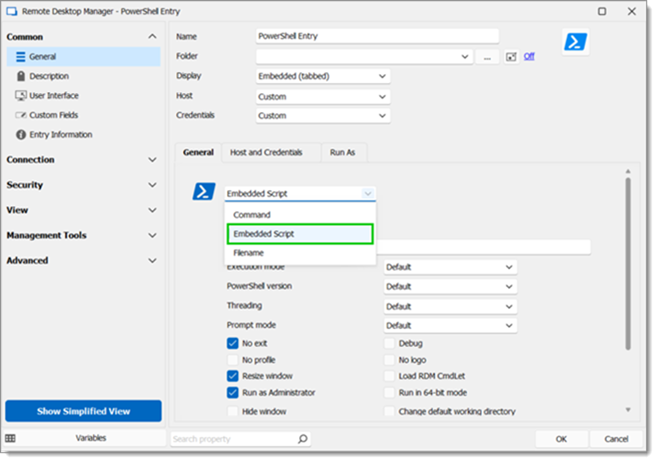Click the PowerShell icon beside Embedded Script combo
657x463 pixels.
point(204,191)
